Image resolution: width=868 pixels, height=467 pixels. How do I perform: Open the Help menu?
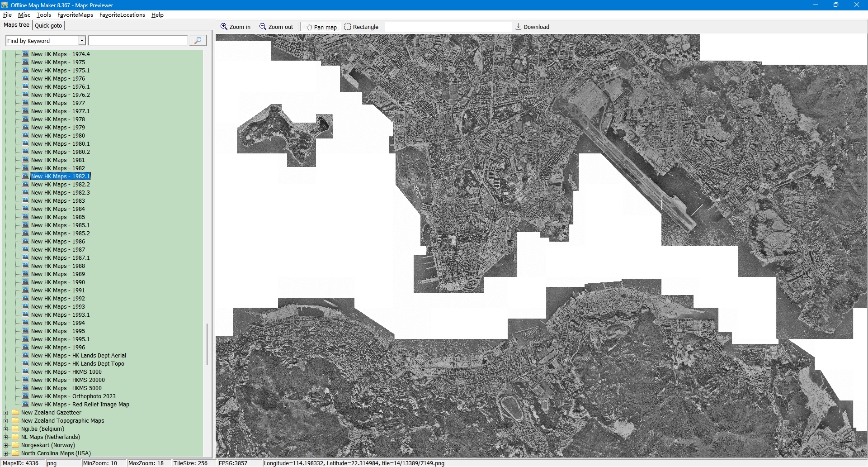click(157, 15)
